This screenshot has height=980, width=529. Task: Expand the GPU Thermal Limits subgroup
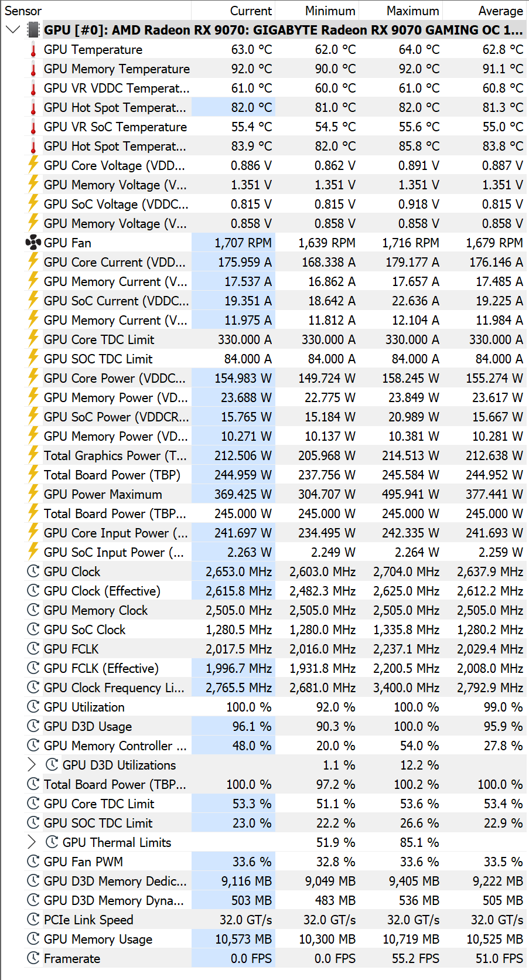(32, 842)
